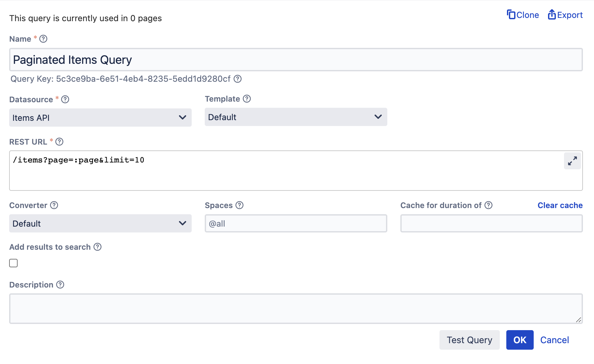Clone this query
Screen dimensions: 594x364
point(523,15)
